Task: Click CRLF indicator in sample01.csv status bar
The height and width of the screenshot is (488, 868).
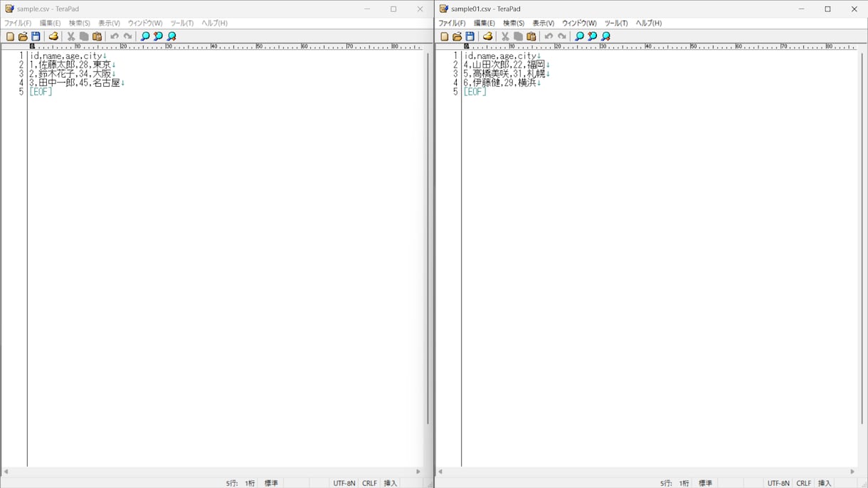Action: (x=803, y=483)
